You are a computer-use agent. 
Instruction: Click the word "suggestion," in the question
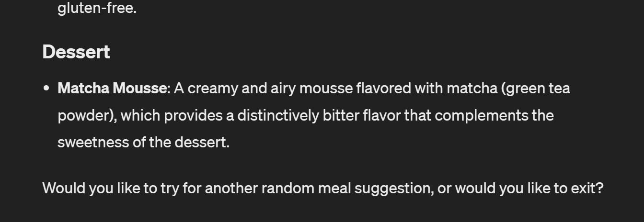[394, 188]
